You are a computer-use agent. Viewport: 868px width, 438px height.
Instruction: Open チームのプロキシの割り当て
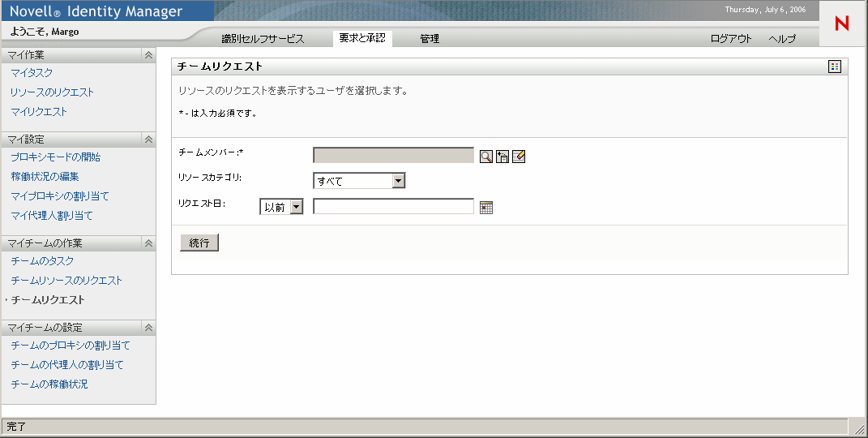point(71,345)
